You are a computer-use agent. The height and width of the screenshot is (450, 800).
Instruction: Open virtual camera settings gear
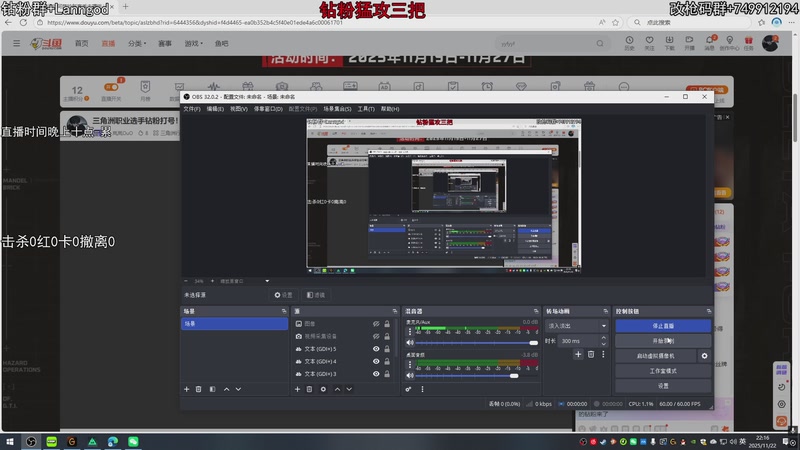(705, 356)
